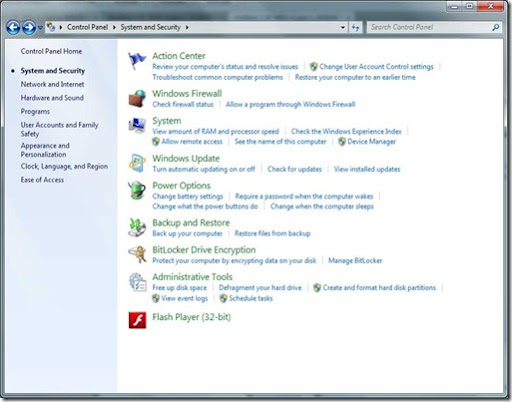Select Hardware and Sound category
This screenshot has width=512, height=402.
[x=52, y=98]
